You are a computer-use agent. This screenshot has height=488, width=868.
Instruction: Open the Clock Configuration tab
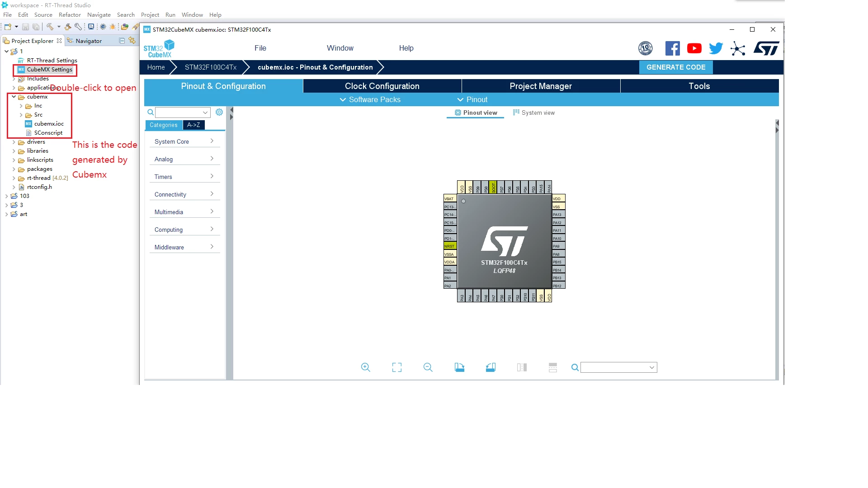[382, 86]
